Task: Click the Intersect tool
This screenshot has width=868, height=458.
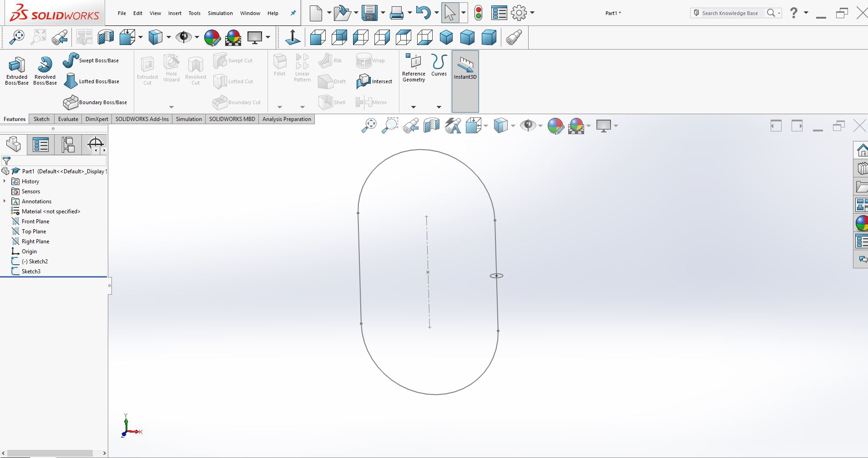Action: (x=374, y=81)
